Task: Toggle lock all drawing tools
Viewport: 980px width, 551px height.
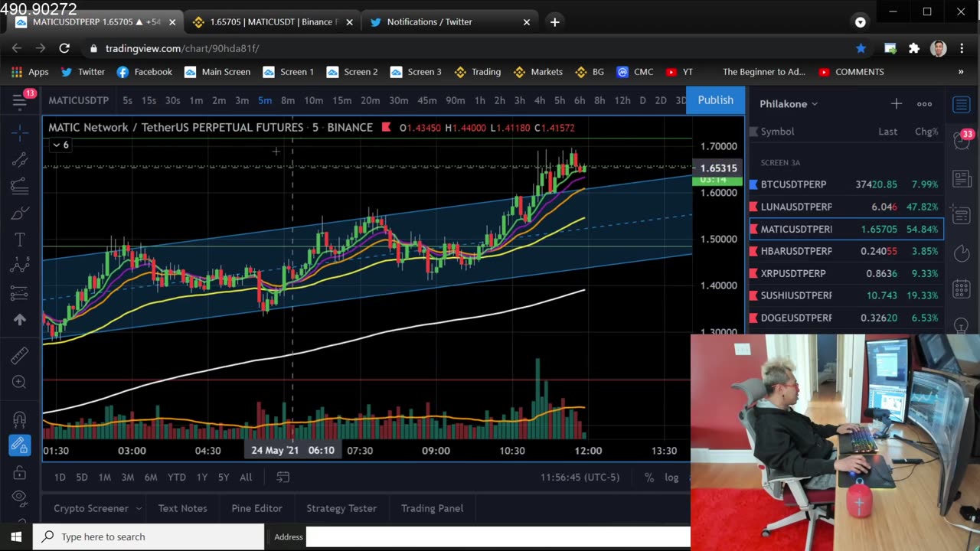Action: (20, 471)
